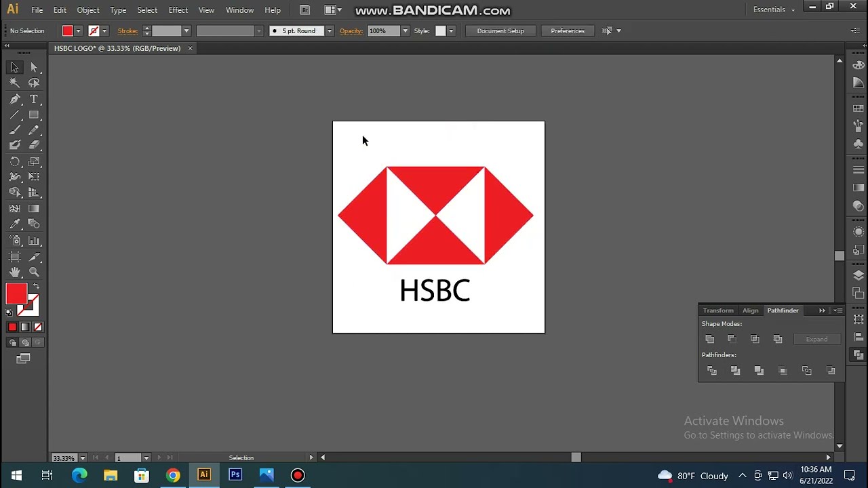This screenshot has width=868, height=488.
Task: Select the Eraser tool
Action: click(x=34, y=145)
